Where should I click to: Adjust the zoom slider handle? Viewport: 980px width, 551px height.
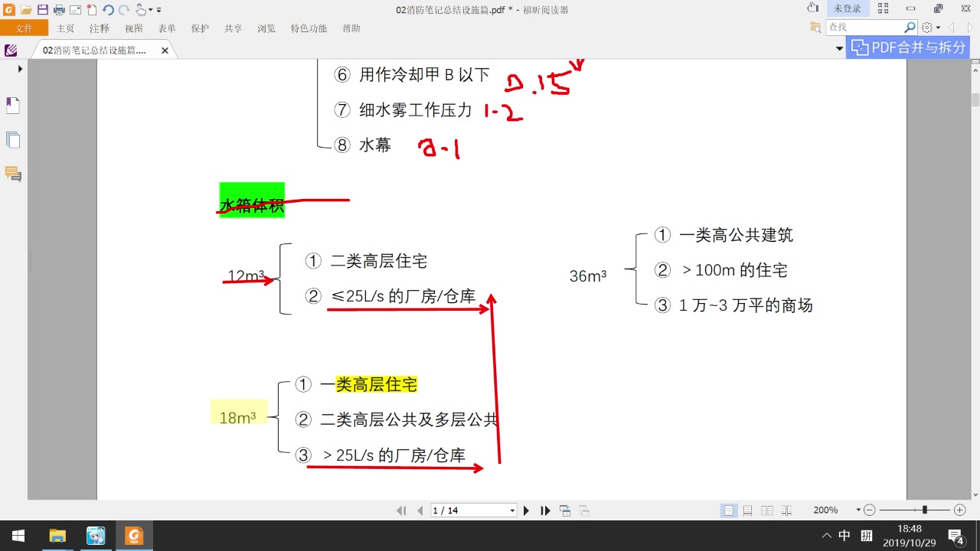pyautogui.click(x=925, y=510)
